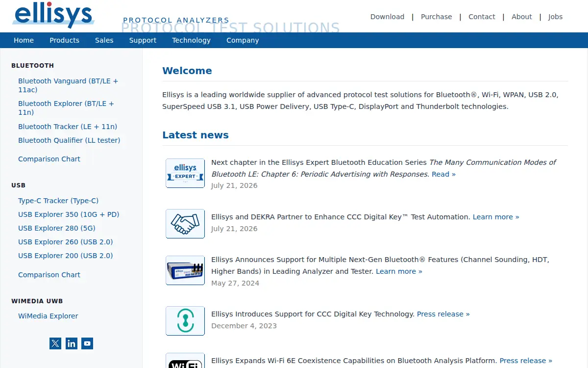
Task: Open the USB Comparison Chart
Action: [49, 275]
